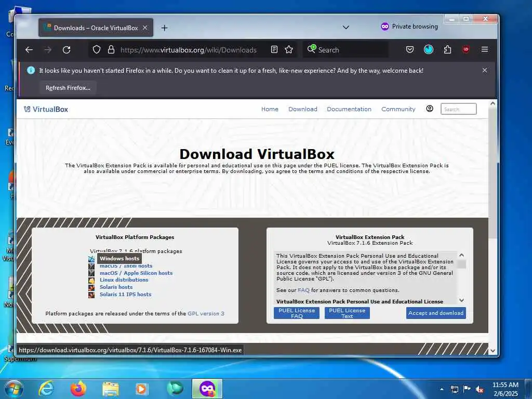Click the VirtualBox logo link

point(46,109)
